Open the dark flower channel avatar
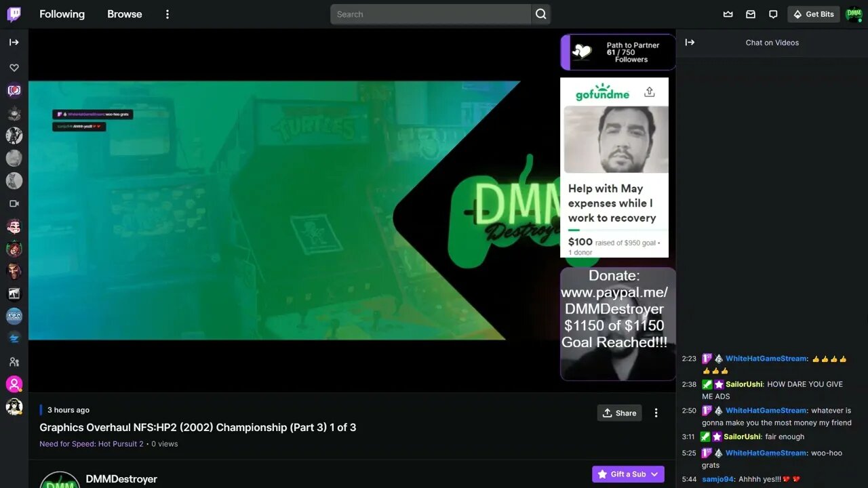 [14, 113]
